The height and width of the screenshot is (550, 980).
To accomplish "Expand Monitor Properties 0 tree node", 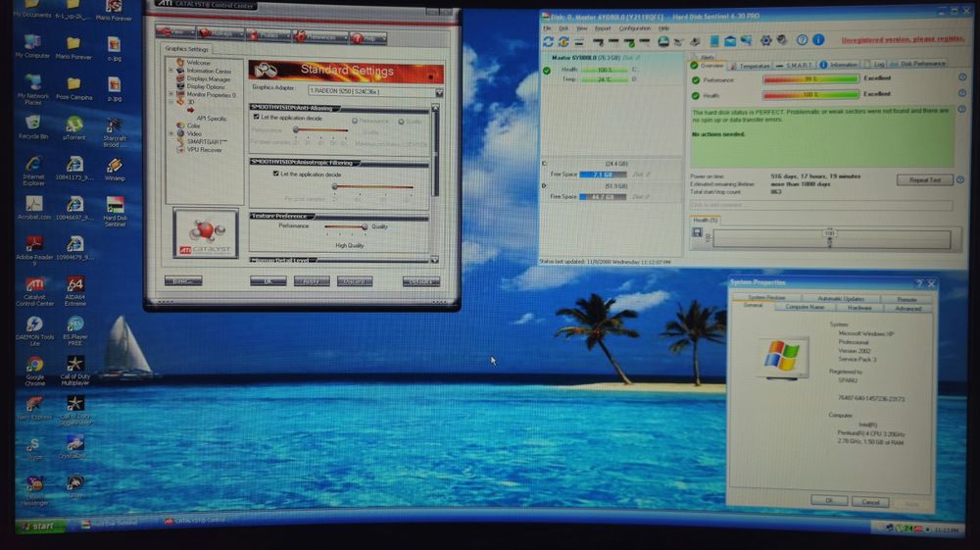I will (171, 94).
